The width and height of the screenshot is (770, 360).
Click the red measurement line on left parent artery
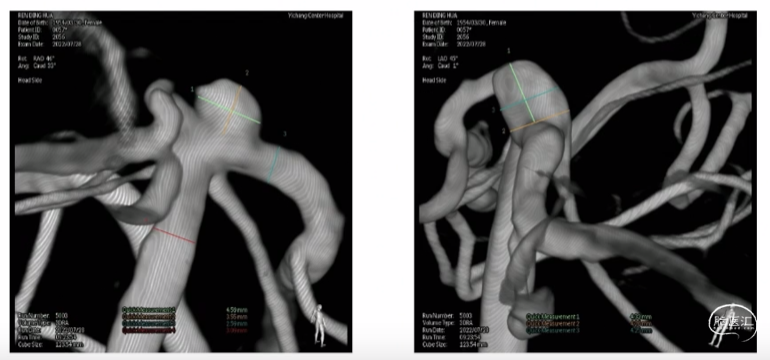click(174, 235)
